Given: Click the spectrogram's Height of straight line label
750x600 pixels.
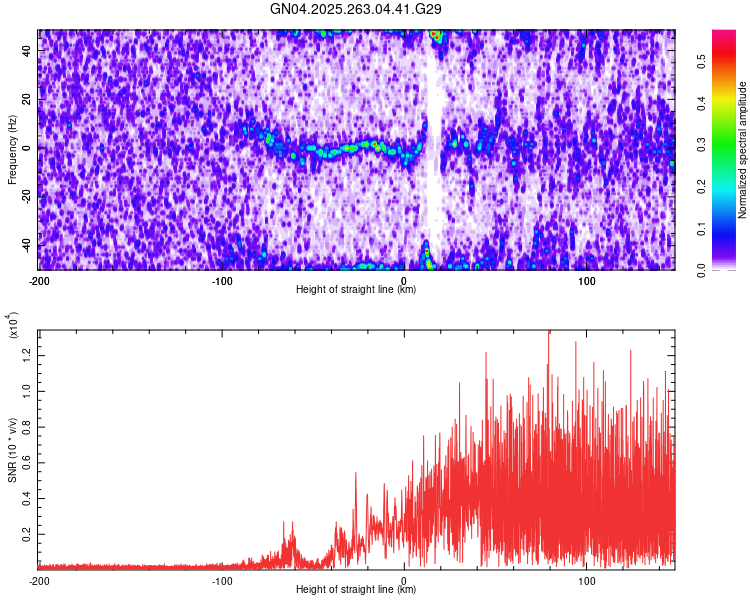Looking at the screenshot, I should tap(357, 289).
